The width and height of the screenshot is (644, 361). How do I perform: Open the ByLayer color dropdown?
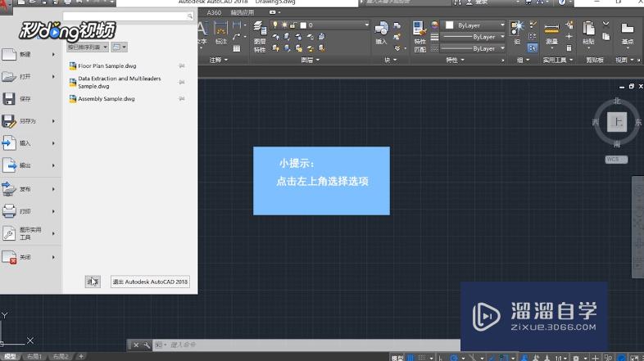pyautogui.click(x=474, y=25)
